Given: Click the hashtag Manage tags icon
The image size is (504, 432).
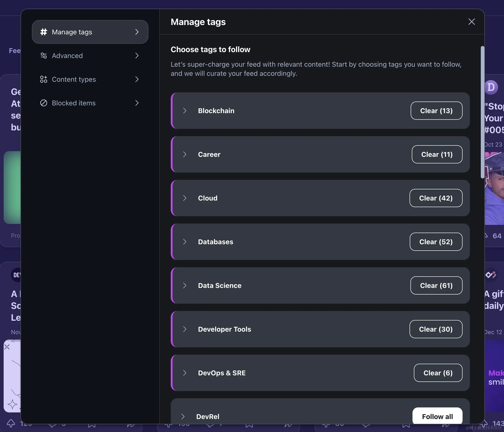Looking at the screenshot, I should click(43, 32).
